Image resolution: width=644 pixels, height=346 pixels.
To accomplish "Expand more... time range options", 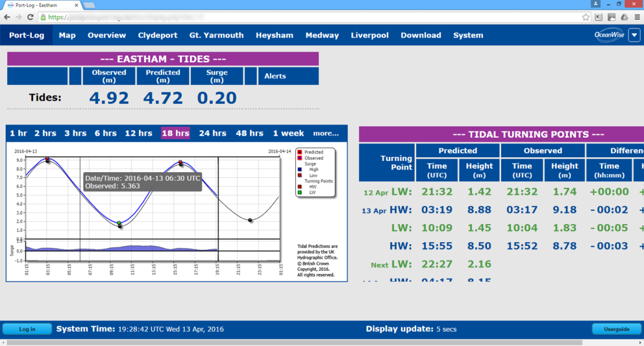I will [326, 133].
